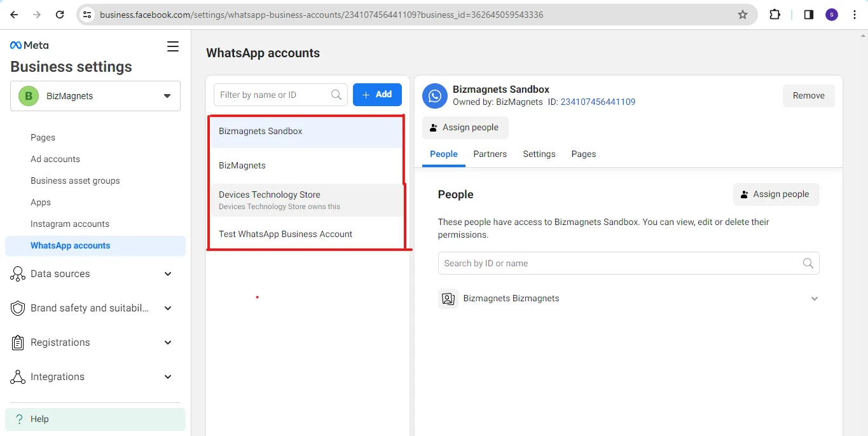The width and height of the screenshot is (868, 436).
Task: Click Assign people under the account header
Action: pos(465,128)
